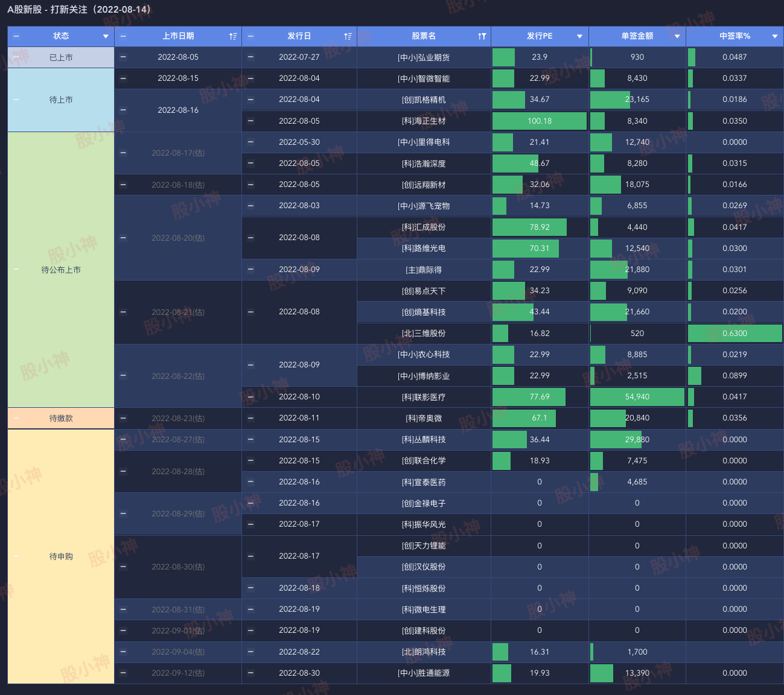Collapse the 2022-08-31(估) date group

pos(123,609)
